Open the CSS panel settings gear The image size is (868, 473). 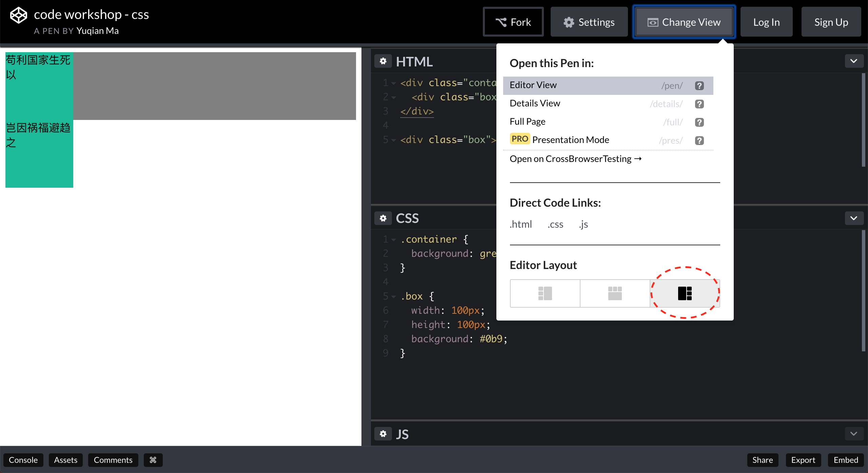(383, 218)
